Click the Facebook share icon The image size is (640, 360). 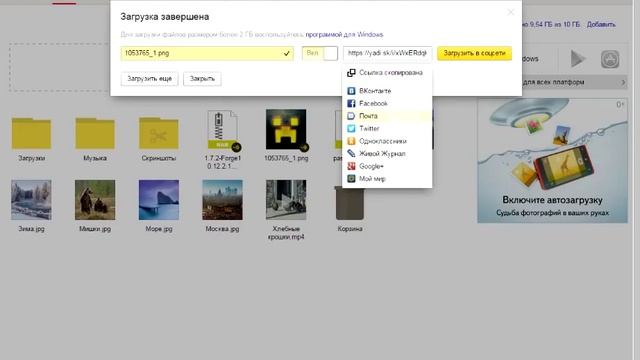pyautogui.click(x=351, y=104)
